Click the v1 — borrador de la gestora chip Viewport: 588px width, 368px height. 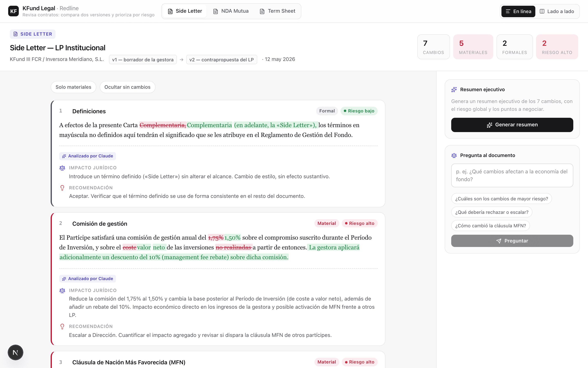click(143, 60)
